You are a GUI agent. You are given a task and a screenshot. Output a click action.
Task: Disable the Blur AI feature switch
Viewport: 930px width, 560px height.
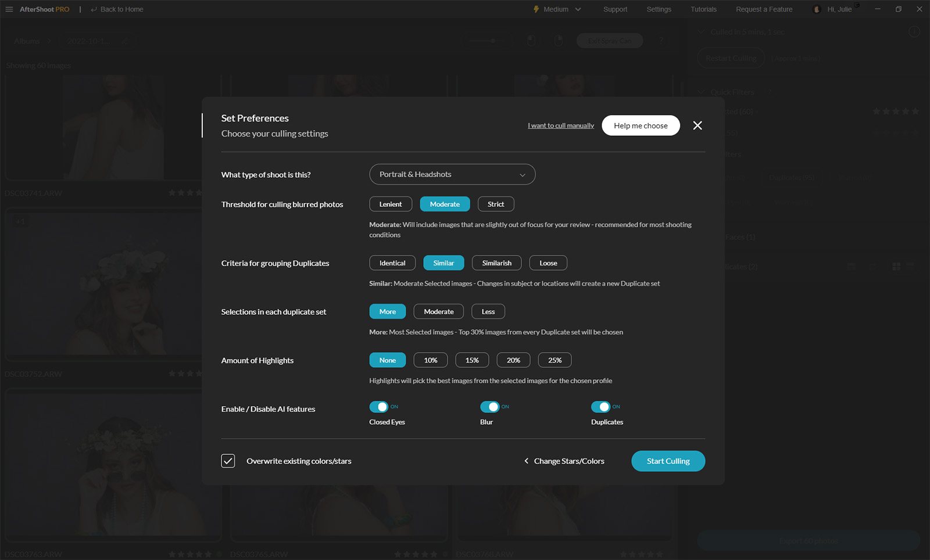[x=489, y=407]
